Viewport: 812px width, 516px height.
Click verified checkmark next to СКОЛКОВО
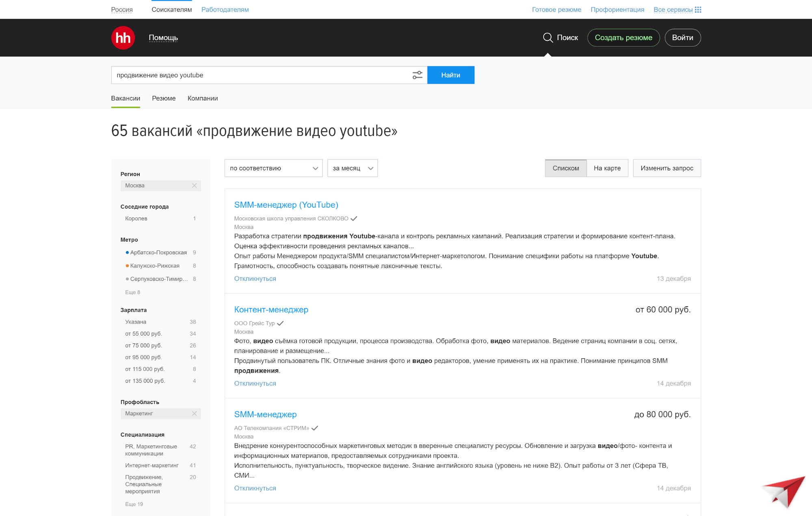(x=354, y=218)
